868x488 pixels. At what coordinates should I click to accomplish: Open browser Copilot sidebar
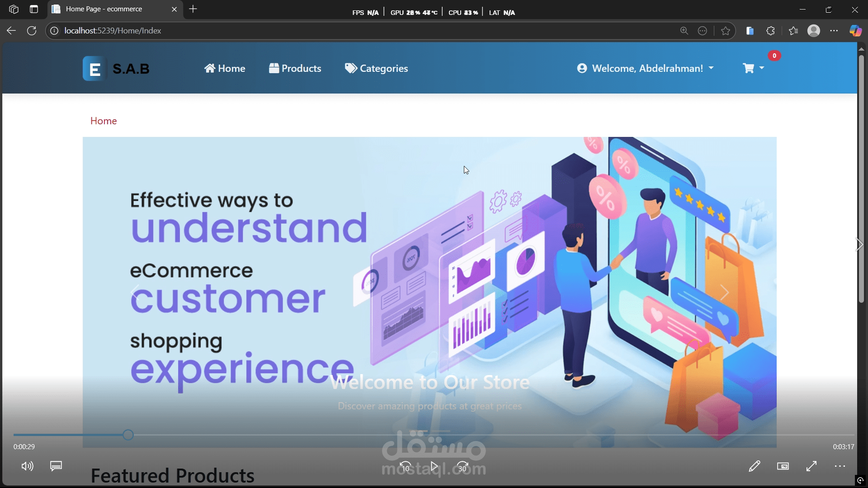coord(855,30)
